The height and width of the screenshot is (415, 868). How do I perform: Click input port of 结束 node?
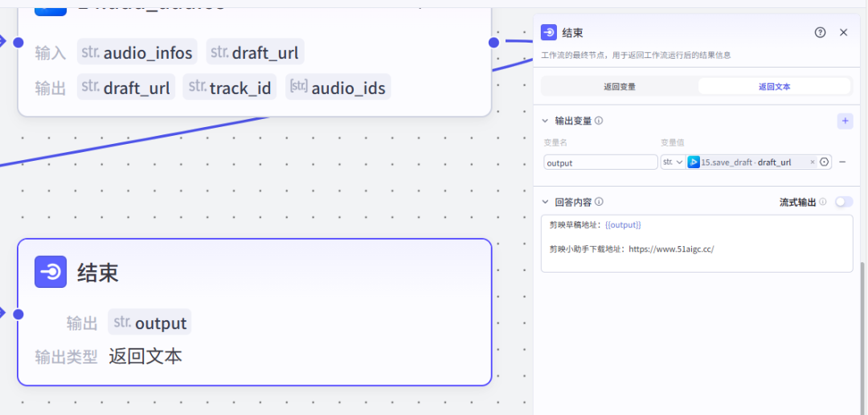pos(18,314)
